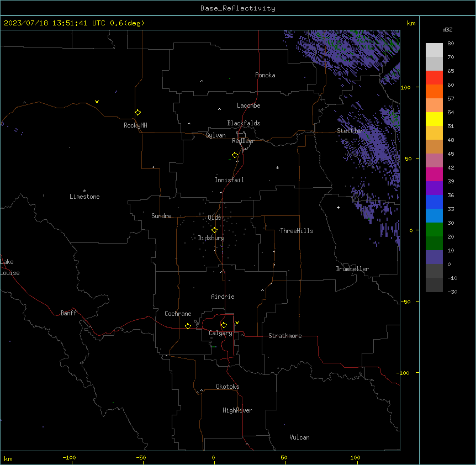The height and width of the screenshot is (465, 476).
Task: Select the light gray 80-70 dBZ swatch
Action: 434,50
